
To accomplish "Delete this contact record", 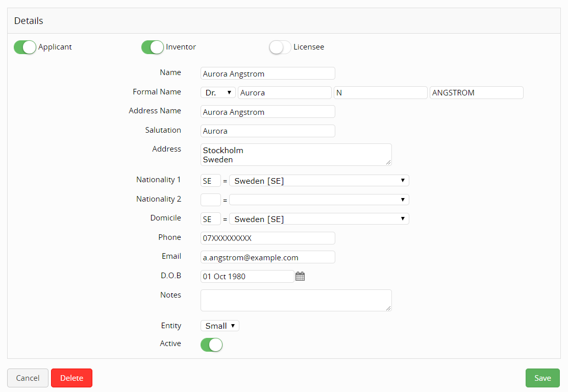I will [x=71, y=378].
